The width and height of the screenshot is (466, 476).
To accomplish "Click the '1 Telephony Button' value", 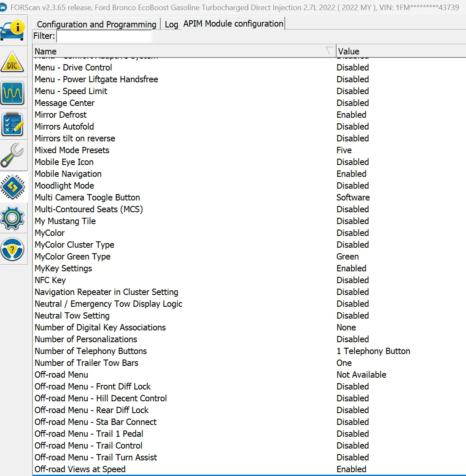I will (374, 352).
